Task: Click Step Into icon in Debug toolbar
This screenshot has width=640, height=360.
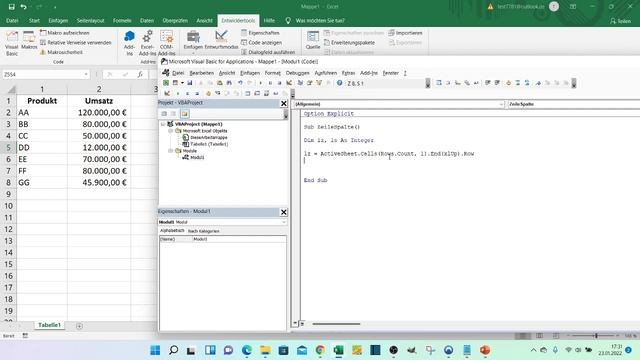Action: point(218,93)
